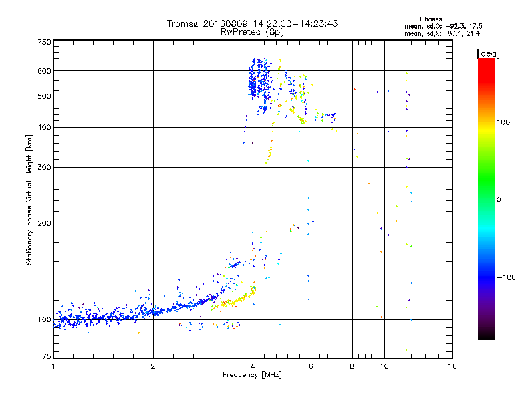Click y-axis tick label '200'
Image resolution: width=532 pixels, height=399 pixels.
44,223
